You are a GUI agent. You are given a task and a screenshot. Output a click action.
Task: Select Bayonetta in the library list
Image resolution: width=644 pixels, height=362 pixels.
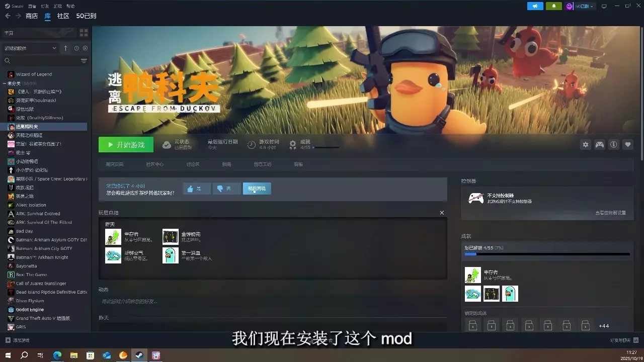(26, 266)
